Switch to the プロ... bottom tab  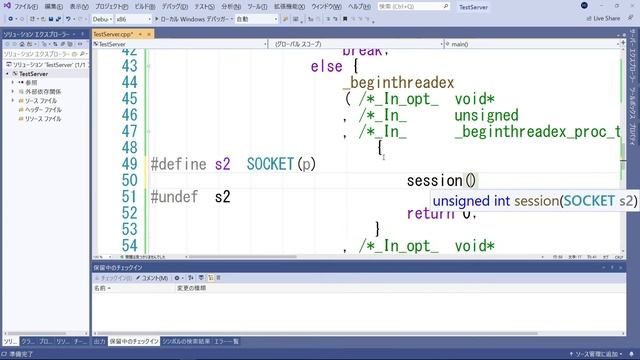[45, 341]
